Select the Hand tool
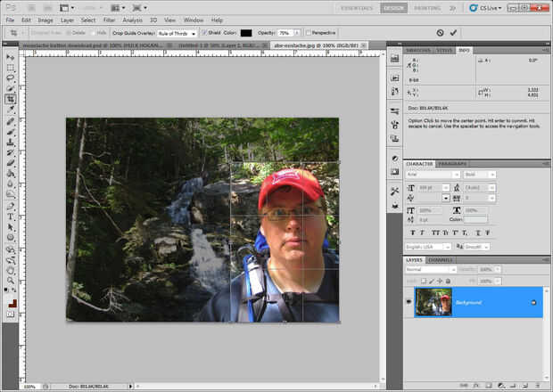The height and width of the screenshot is (392, 553). [x=10, y=271]
